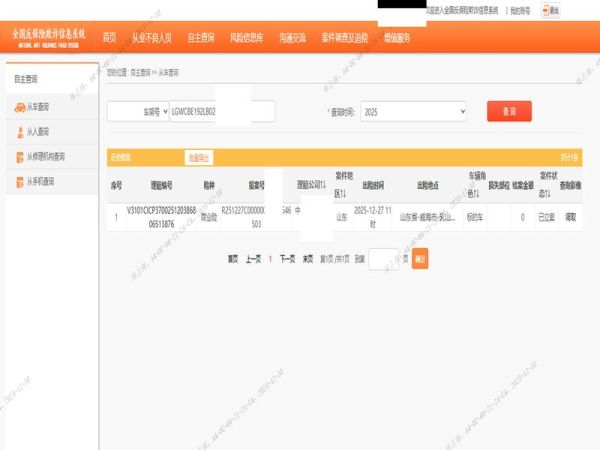Viewport: 600px width, 450px height.
Task: Open the 首页 navigation tab
Action: [x=109, y=38]
